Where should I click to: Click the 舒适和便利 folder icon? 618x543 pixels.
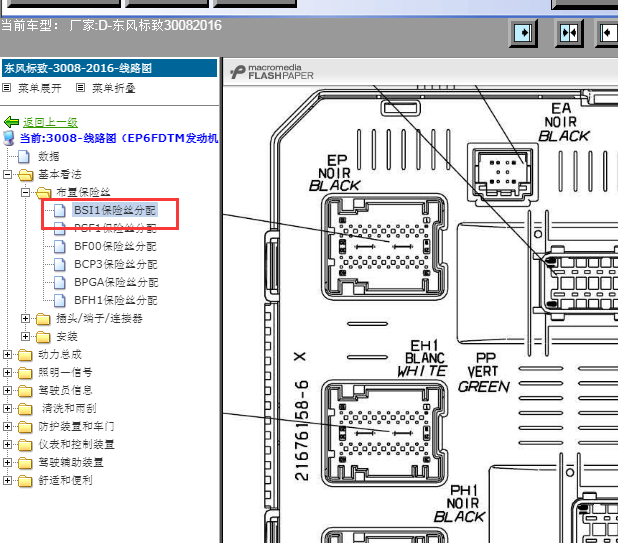[x=26, y=481]
